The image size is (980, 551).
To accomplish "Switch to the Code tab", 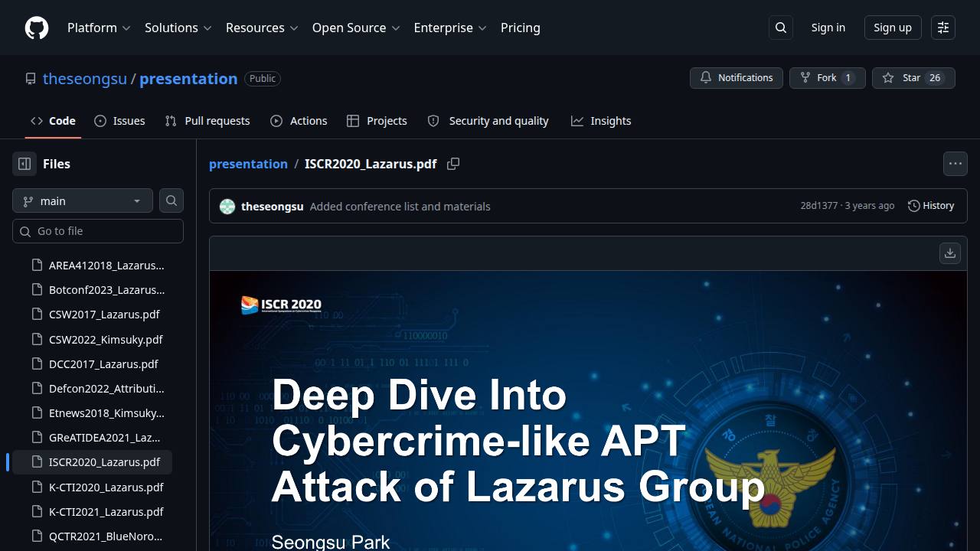I will click(53, 121).
